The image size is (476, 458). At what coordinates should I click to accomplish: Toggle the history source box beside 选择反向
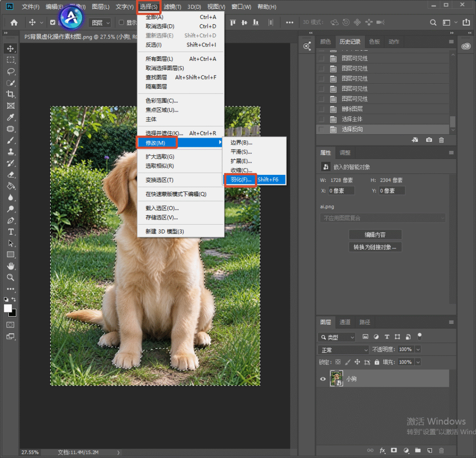(322, 129)
